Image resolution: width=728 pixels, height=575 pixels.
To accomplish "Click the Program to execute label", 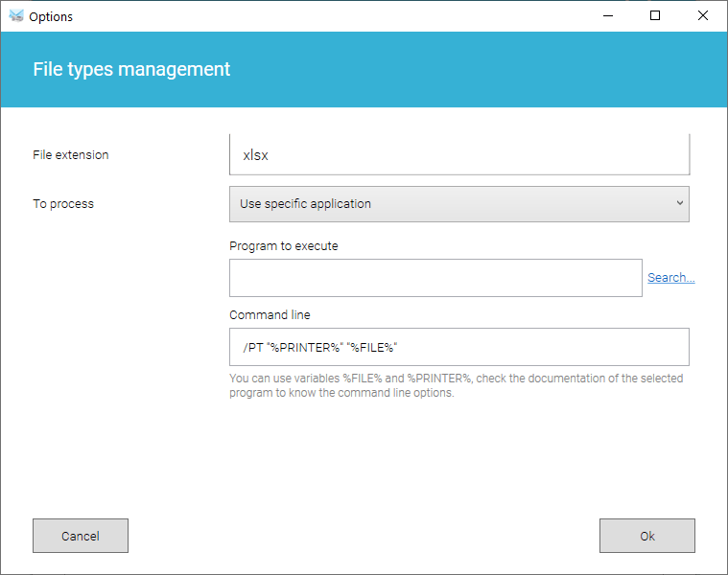I will (x=284, y=245).
